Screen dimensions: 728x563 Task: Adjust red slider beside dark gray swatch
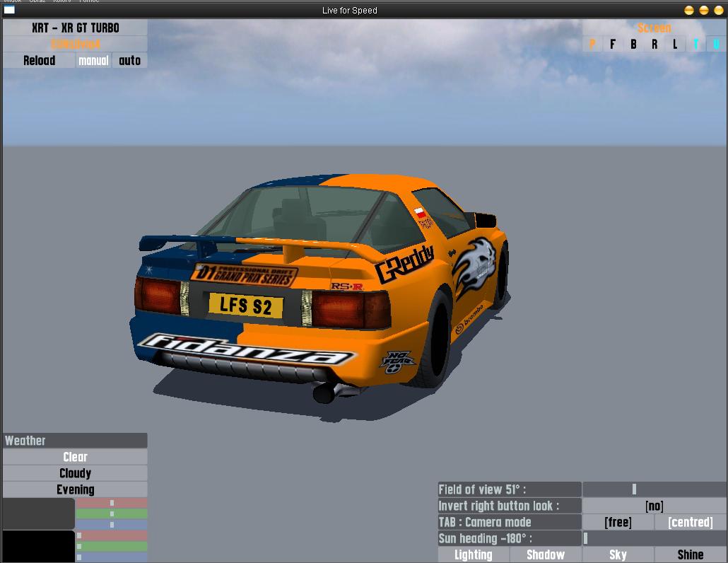coord(112,503)
